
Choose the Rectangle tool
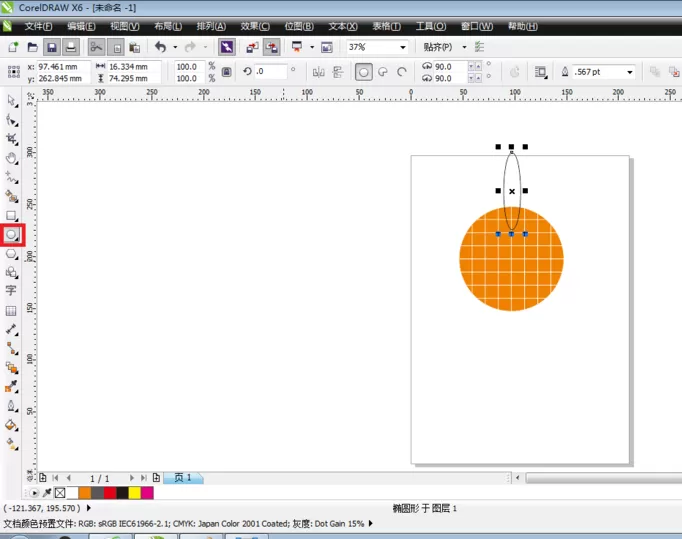pyautogui.click(x=11, y=216)
